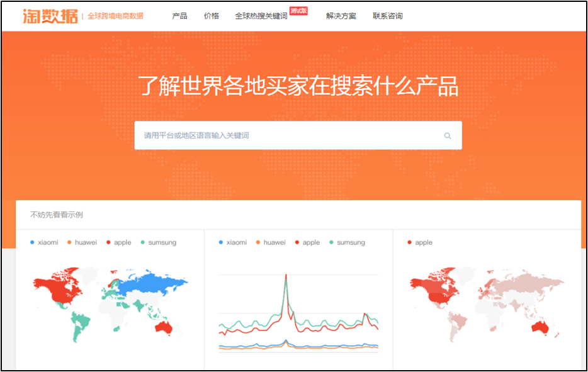Screen dimensions: 588x372
Task: Click the highest peak in the line chart
Action: point(286,276)
